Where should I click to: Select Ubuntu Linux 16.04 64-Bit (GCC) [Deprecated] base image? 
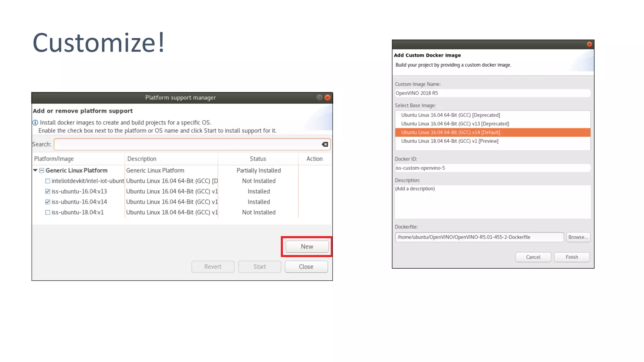[x=493, y=115]
